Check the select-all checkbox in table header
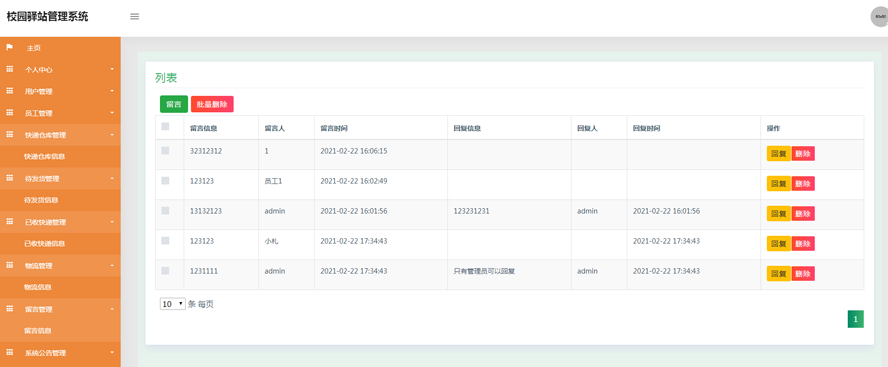The image size is (888, 367). tap(165, 127)
